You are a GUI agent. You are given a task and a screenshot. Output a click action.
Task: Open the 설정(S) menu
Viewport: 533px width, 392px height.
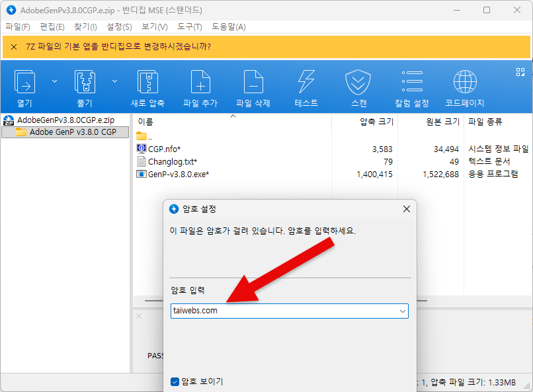[x=119, y=27]
